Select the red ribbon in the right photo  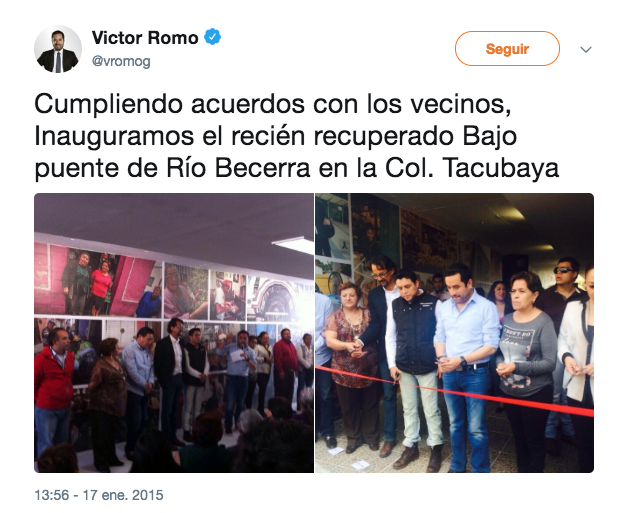455,391
